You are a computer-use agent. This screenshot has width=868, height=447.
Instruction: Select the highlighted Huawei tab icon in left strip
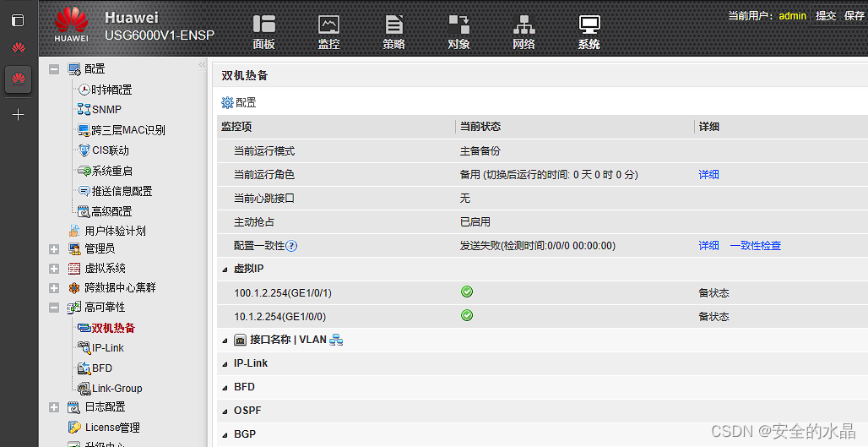point(19,79)
